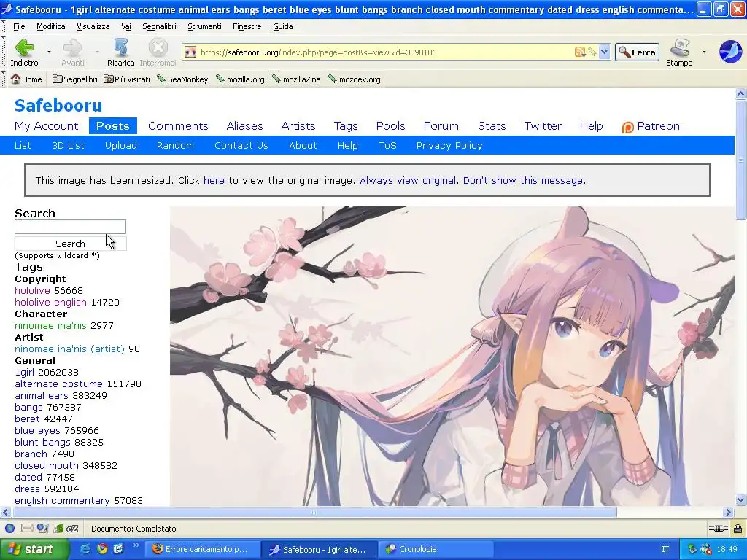
Task: Focus the tag Search input field
Action: (71, 227)
